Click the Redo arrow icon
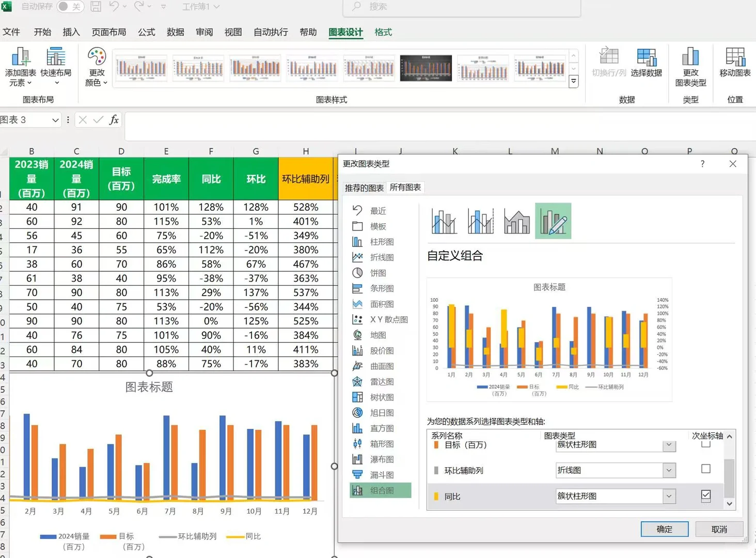This screenshot has height=558, width=756. tap(138, 6)
